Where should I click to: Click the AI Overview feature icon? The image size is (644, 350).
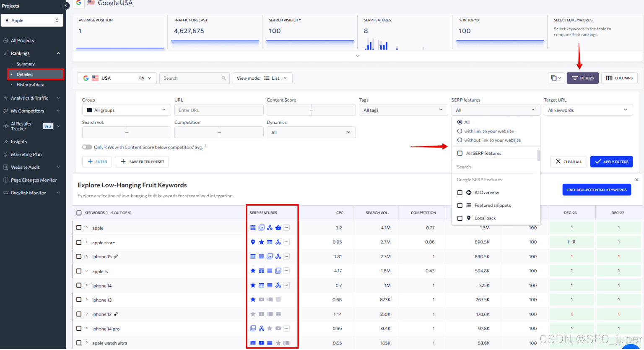pos(469,193)
